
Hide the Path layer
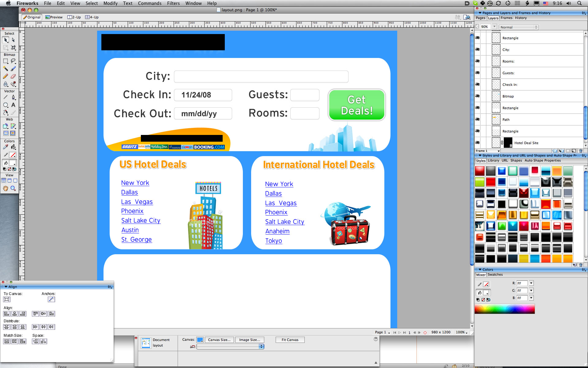[477, 119]
